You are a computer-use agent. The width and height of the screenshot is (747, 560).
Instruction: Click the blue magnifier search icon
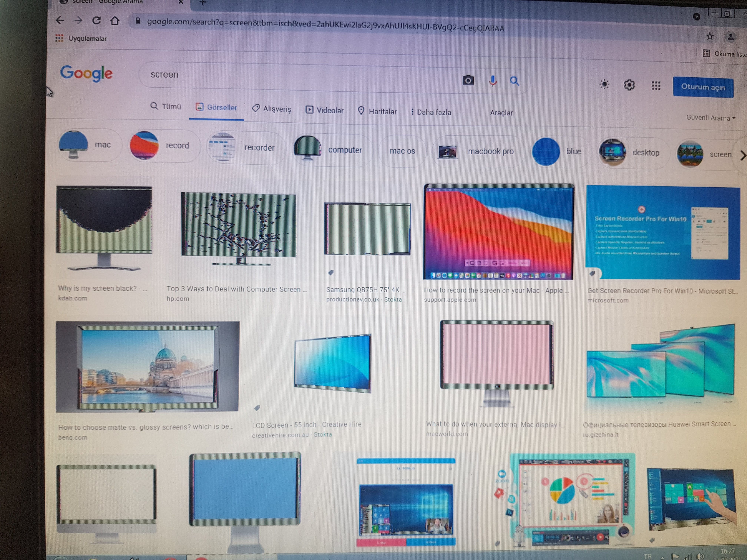pyautogui.click(x=514, y=81)
